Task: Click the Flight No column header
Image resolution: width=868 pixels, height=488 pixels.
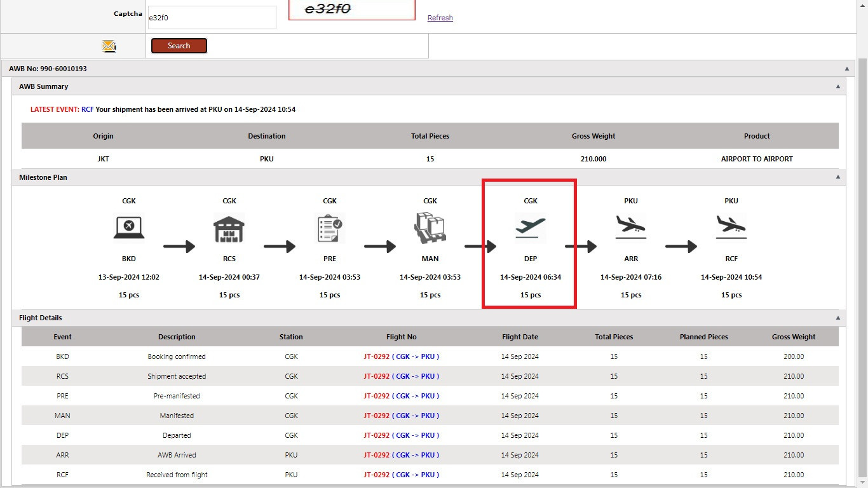Action: pyautogui.click(x=402, y=337)
